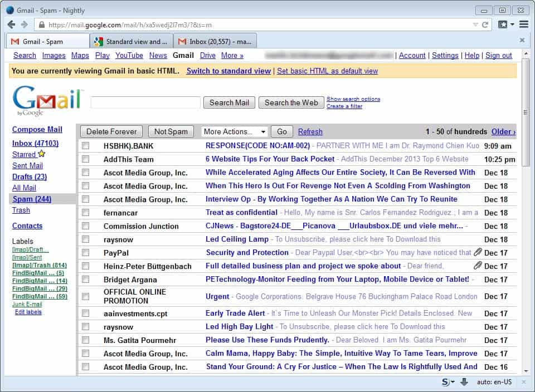This screenshot has height=392, width=535.
Task: Check the fernancar email checkbox
Action: tap(85, 213)
